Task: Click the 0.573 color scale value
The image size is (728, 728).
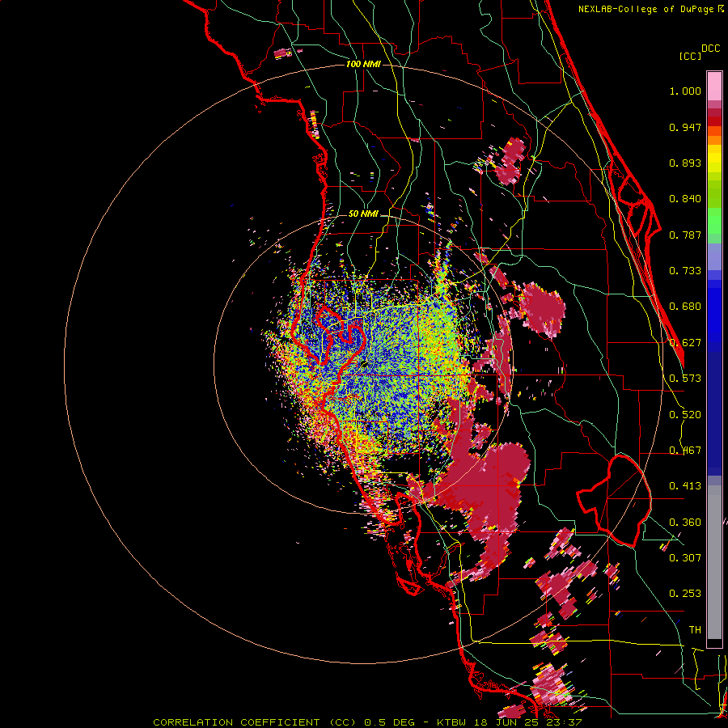Action: (685, 379)
